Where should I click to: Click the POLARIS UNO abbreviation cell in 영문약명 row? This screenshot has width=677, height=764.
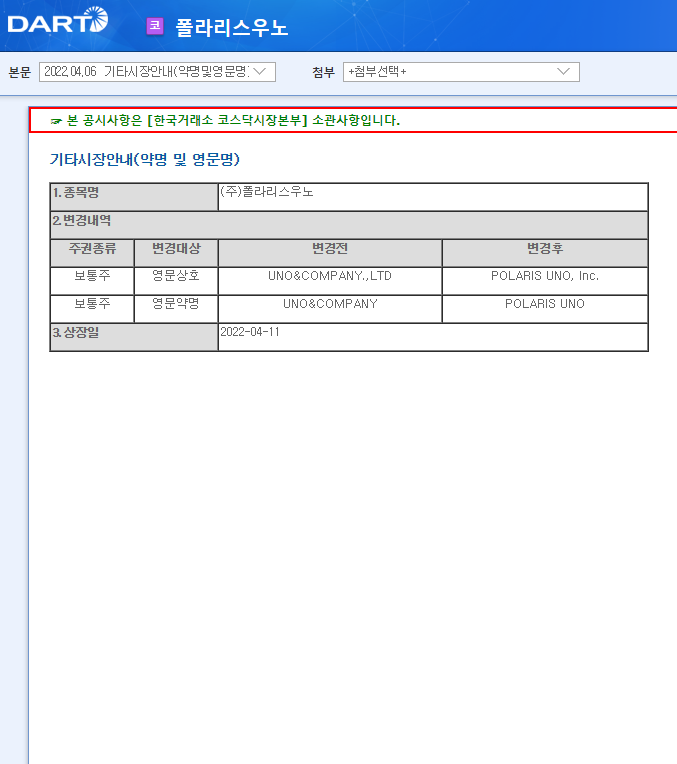(545, 309)
